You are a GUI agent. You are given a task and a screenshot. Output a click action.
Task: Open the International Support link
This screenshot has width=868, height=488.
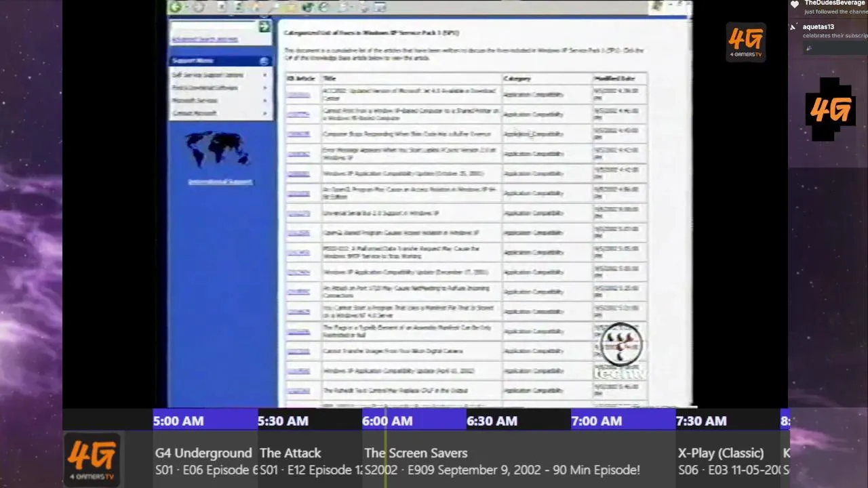220,182
